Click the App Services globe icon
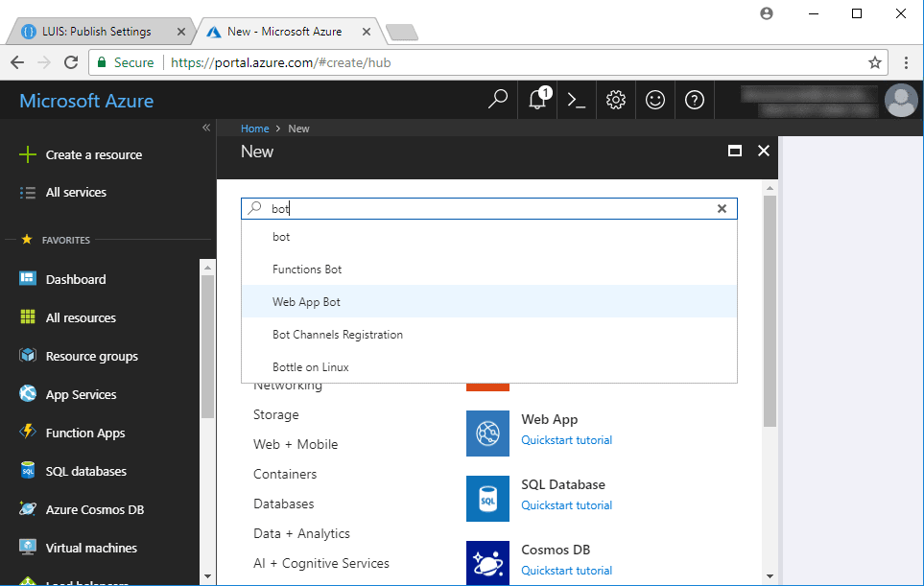 [28, 393]
